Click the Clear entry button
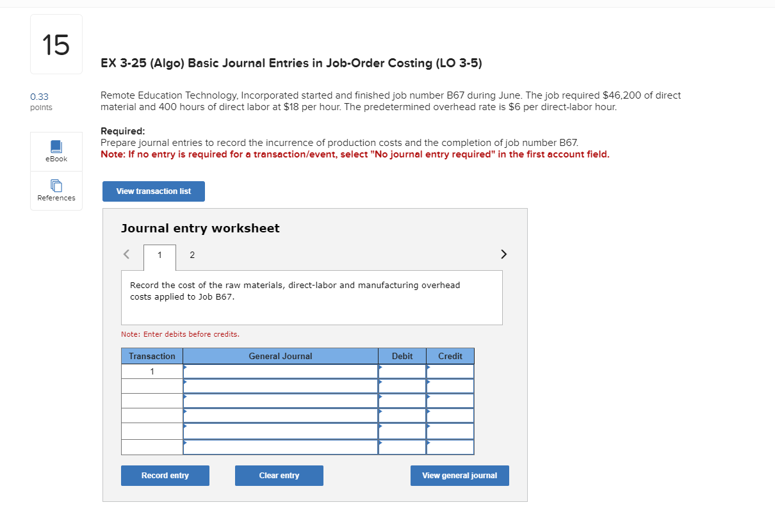Image resolution: width=775 pixels, height=532 pixels. [x=279, y=475]
